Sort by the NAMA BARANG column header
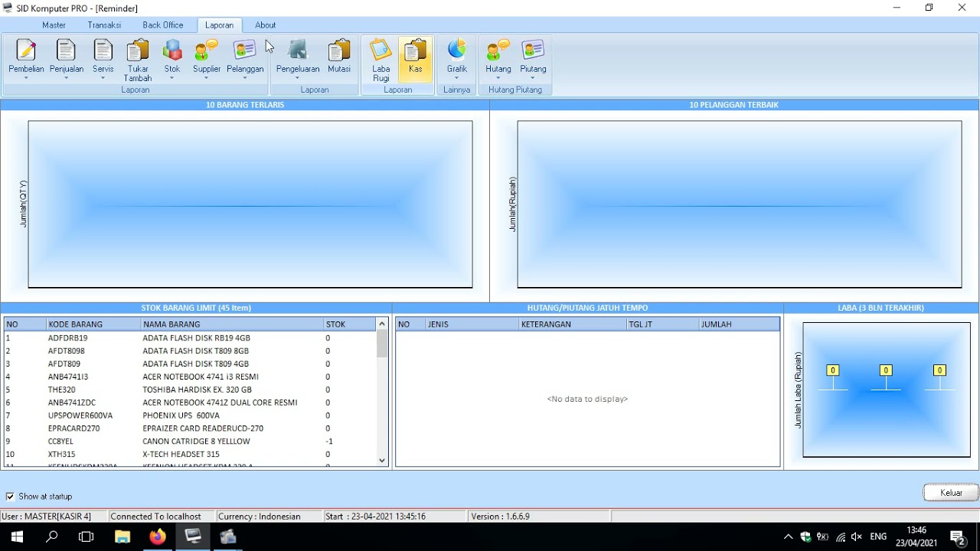Viewport: 980px width, 551px height. pos(232,324)
